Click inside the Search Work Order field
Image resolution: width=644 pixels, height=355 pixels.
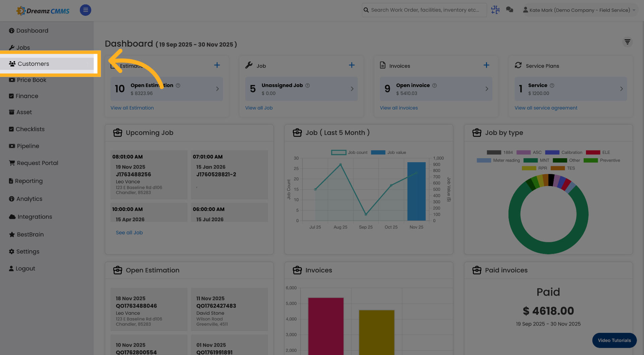424,10
